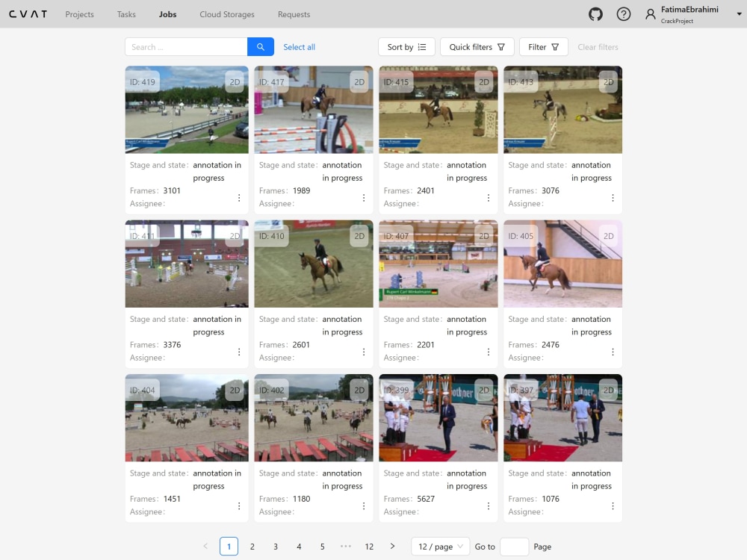Open actions menu for job 407

[489, 352]
